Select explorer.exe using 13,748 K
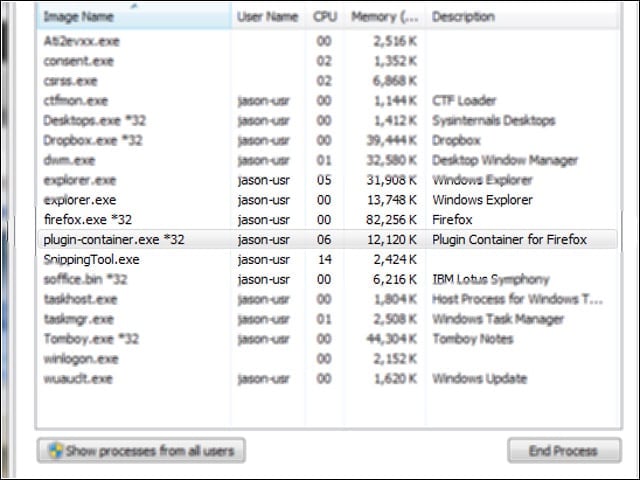Viewport: 640px width, 480px height. click(329, 200)
